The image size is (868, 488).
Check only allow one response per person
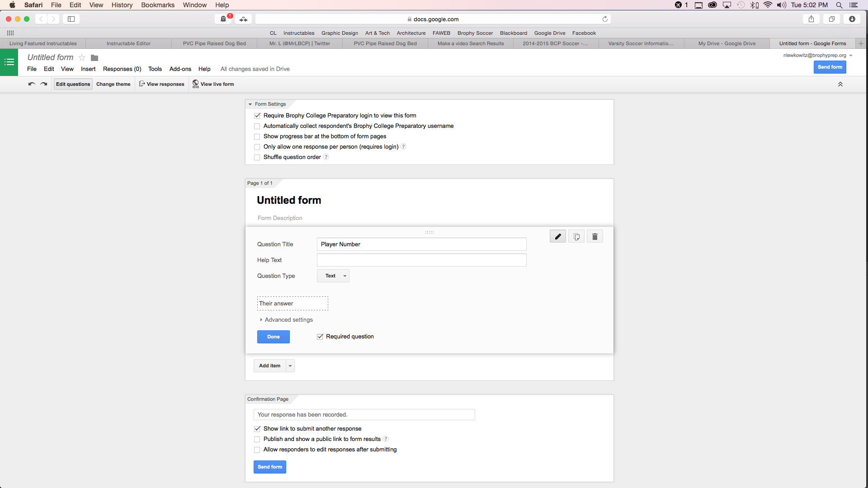point(257,147)
